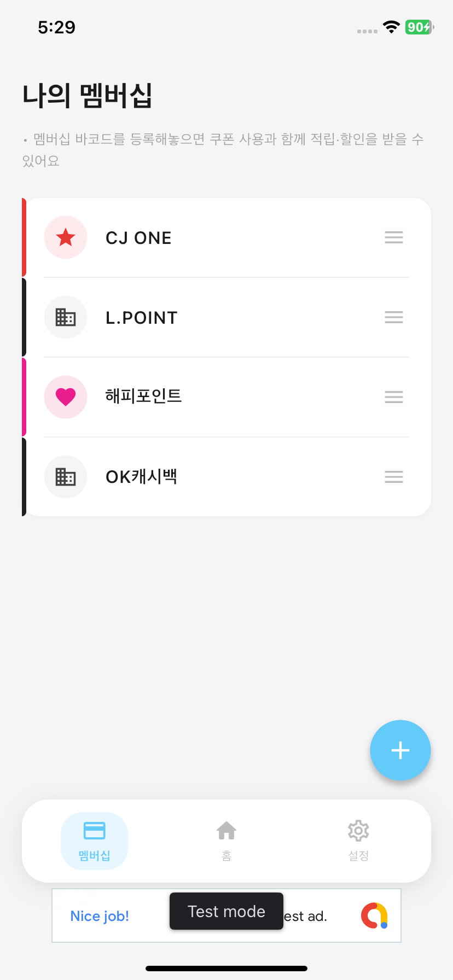This screenshot has height=980, width=453.
Task: Tap the OK캐시백 reorder handle
Action: point(394,477)
